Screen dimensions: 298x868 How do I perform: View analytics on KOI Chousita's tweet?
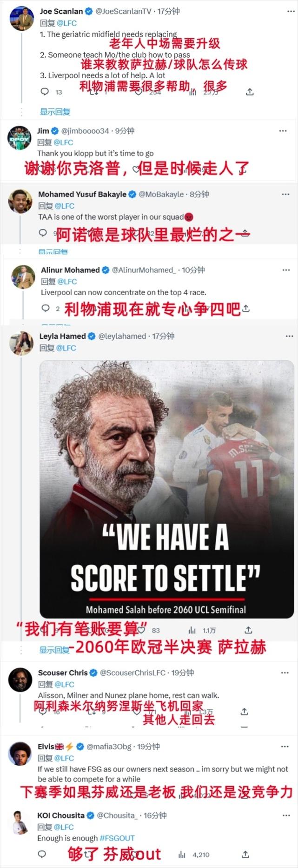(182, 855)
